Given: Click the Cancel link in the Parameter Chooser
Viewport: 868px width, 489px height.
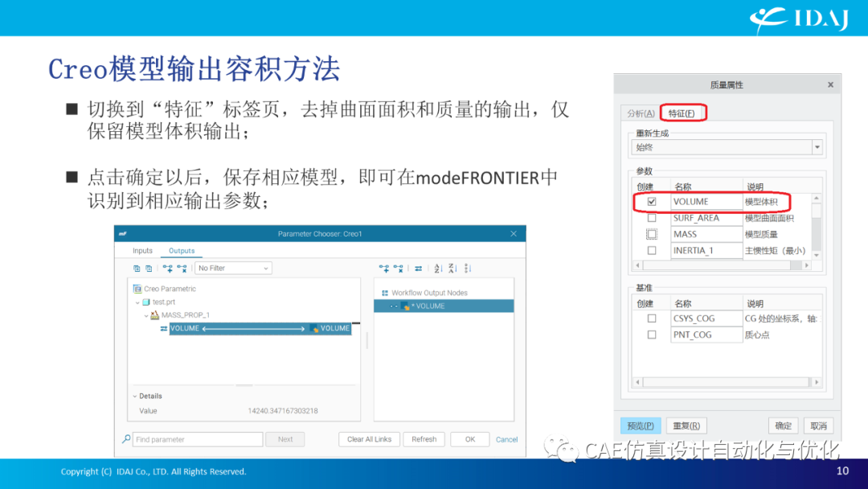Looking at the screenshot, I should (x=506, y=439).
